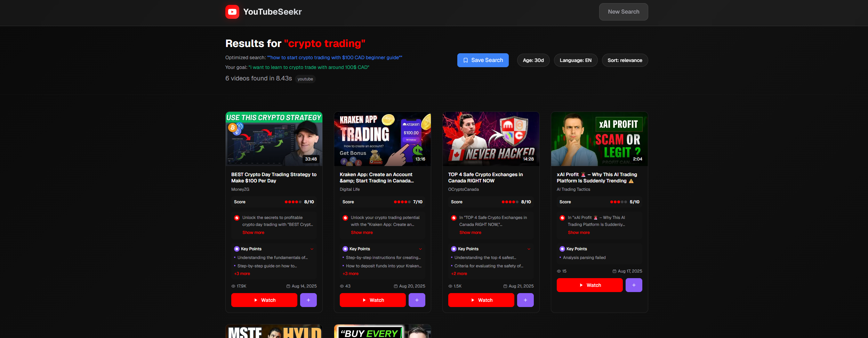Click the 8/10 score dots on MoneyZG card

293,202
